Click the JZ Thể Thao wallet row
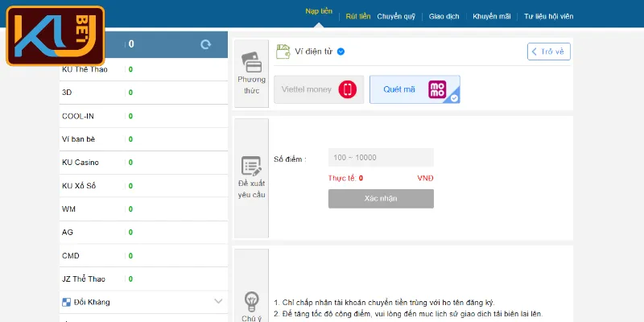 point(143,279)
